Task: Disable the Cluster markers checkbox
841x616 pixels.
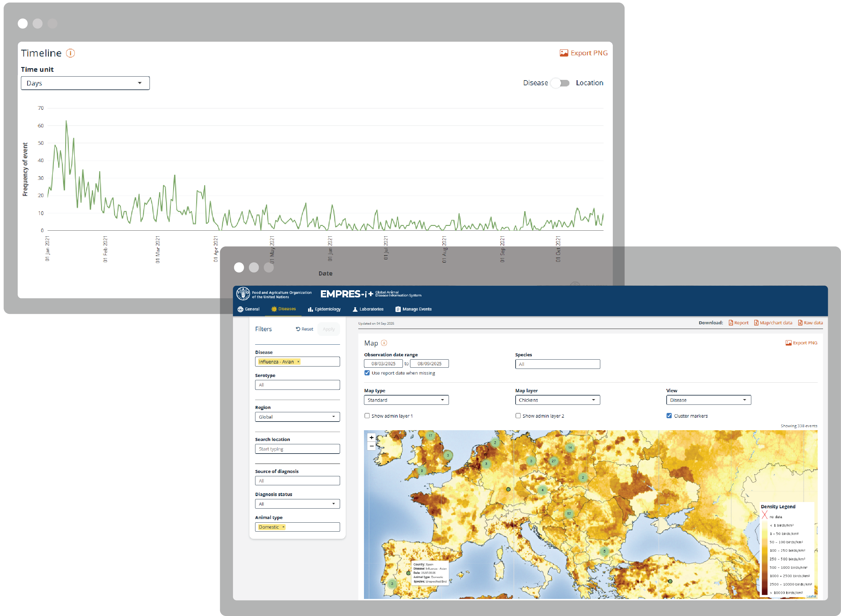Action: (669, 416)
